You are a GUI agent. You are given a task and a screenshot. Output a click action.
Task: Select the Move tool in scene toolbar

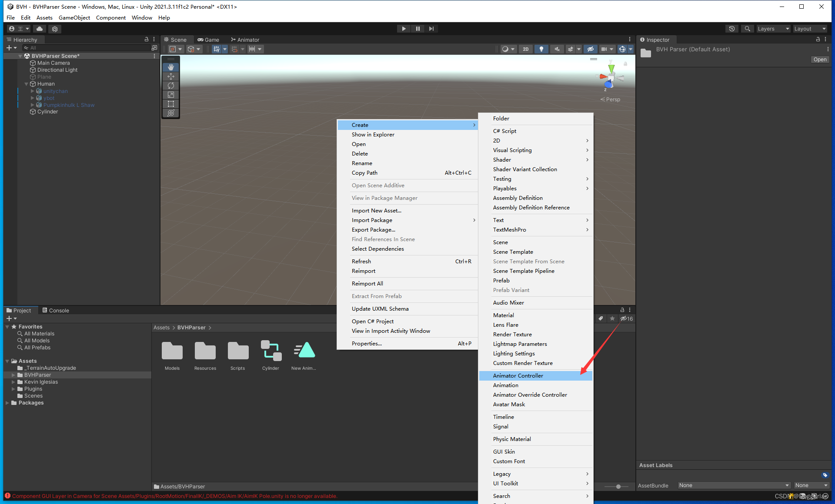(171, 76)
